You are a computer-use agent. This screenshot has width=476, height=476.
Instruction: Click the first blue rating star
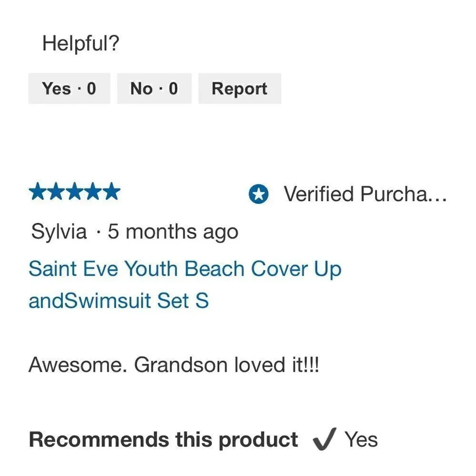[37, 191]
